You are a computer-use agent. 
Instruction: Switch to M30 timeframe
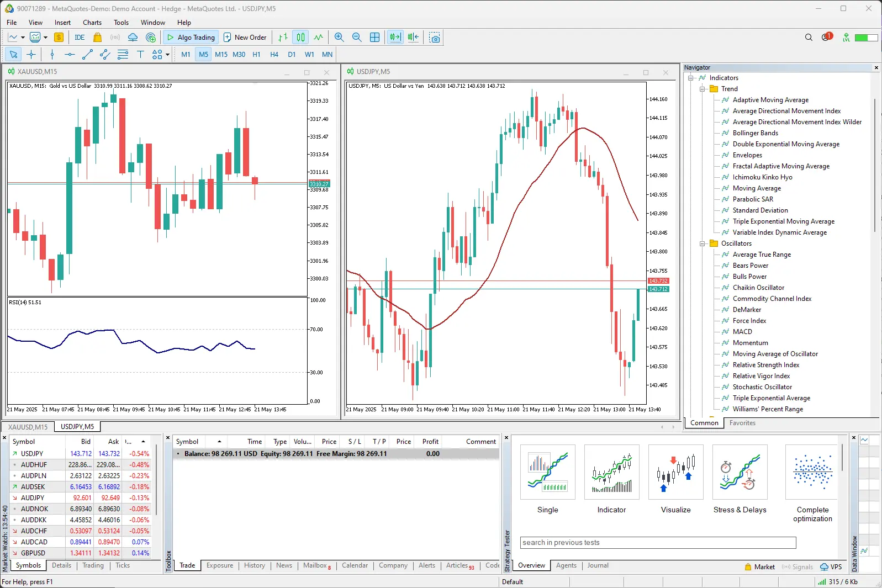tap(239, 54)
